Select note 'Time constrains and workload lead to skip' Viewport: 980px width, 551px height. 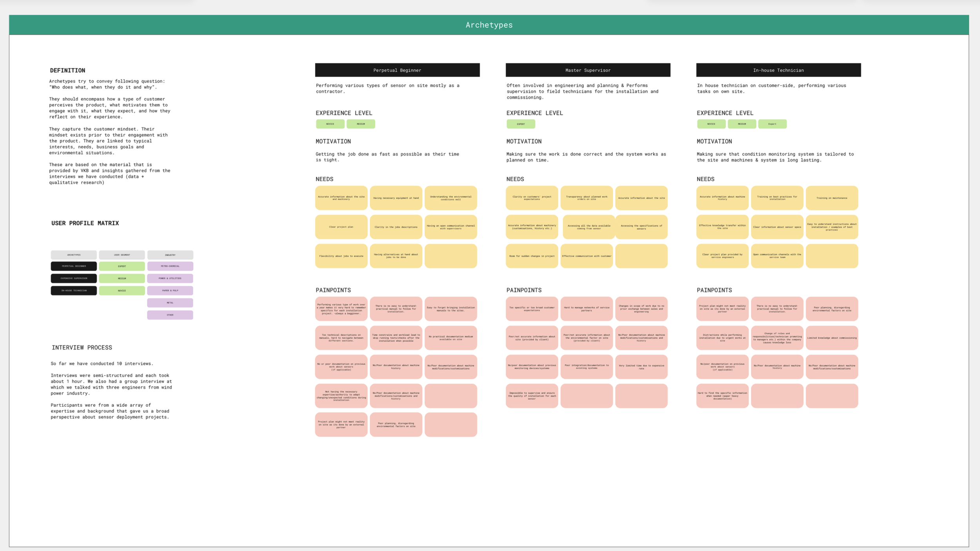click(396, 338)
